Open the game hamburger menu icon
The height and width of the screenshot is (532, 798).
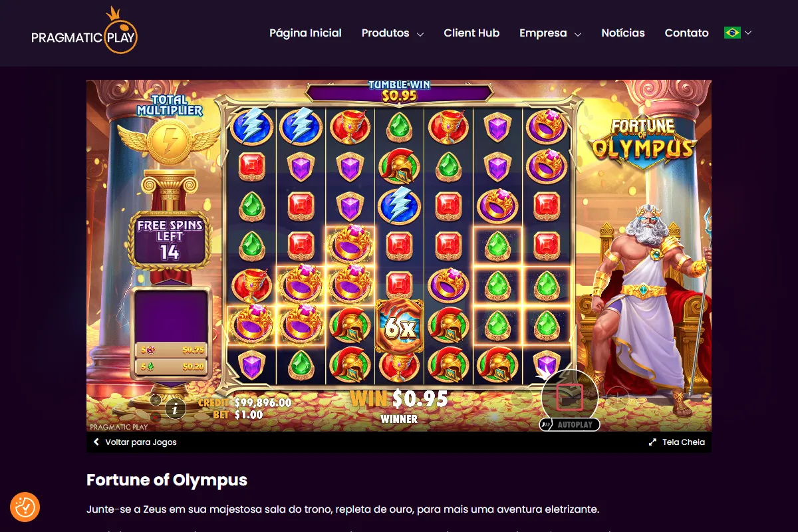(155, 400)
